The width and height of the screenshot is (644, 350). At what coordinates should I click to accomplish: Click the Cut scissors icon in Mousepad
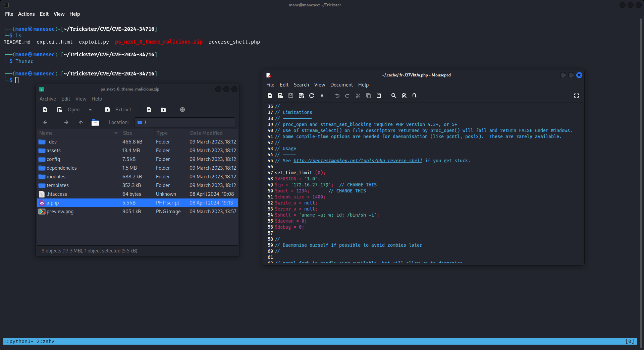click(358, 96)
